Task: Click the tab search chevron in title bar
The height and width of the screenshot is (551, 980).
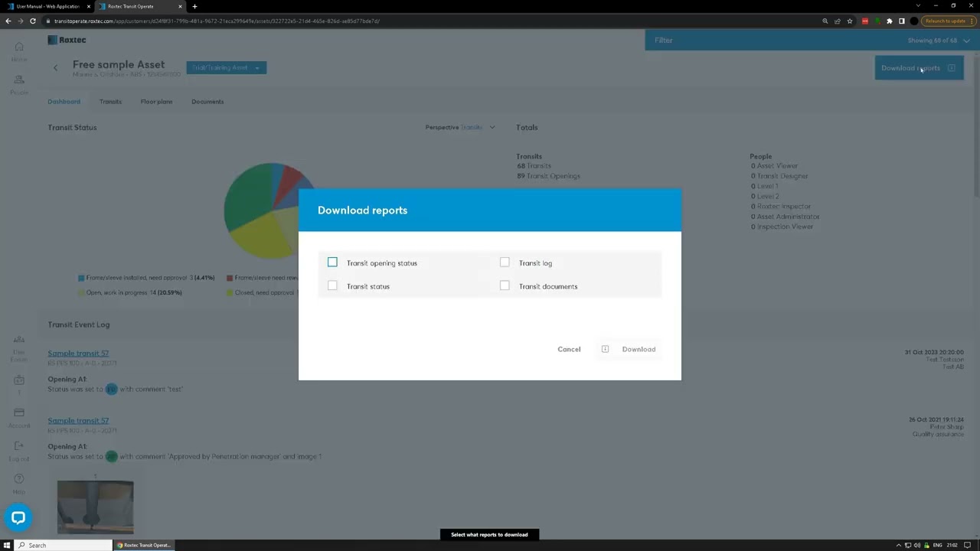Action: 918,5
